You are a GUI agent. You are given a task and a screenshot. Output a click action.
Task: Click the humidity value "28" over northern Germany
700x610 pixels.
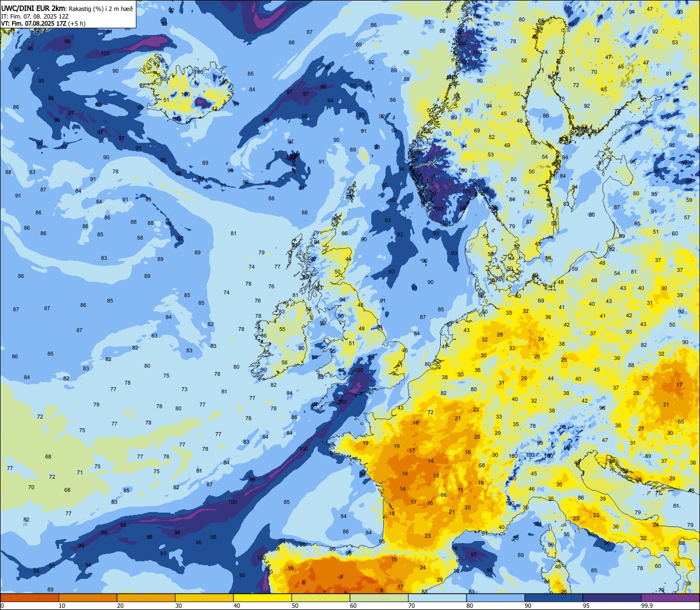point(500,335)
